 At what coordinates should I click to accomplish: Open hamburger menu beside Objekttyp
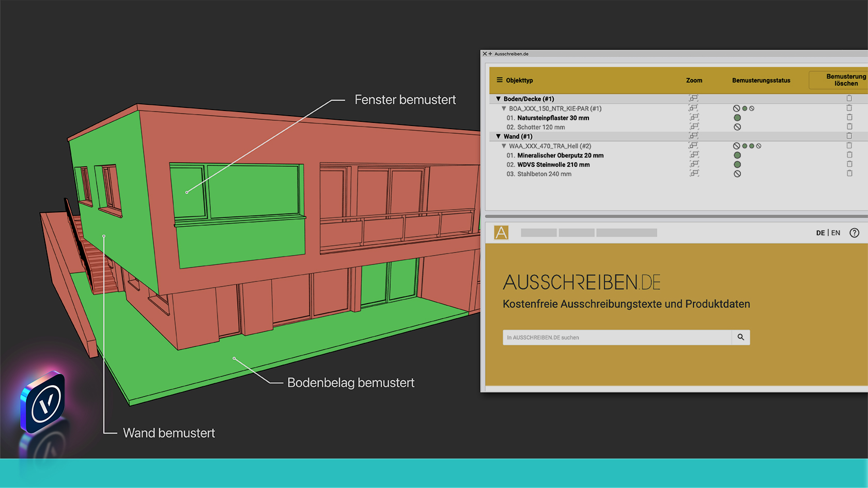click(x=500, y=80)
